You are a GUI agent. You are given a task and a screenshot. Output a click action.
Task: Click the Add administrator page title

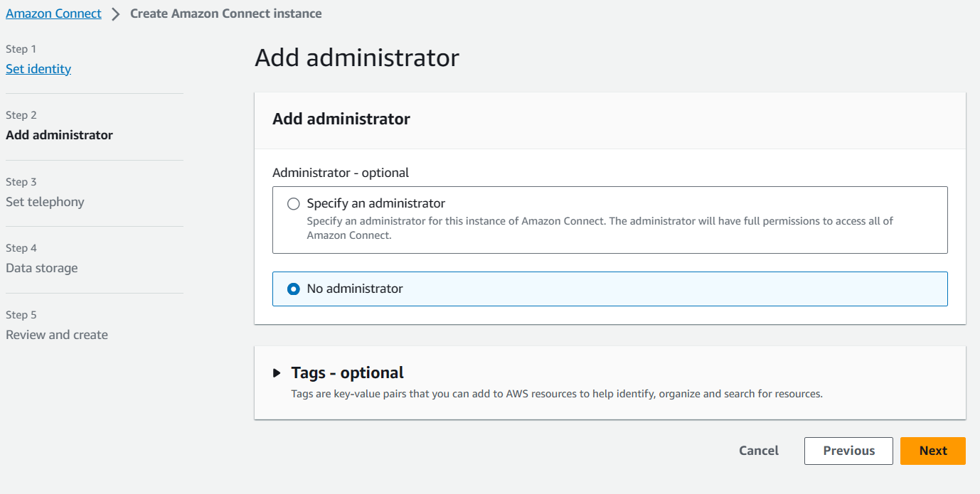click(356, 58)
